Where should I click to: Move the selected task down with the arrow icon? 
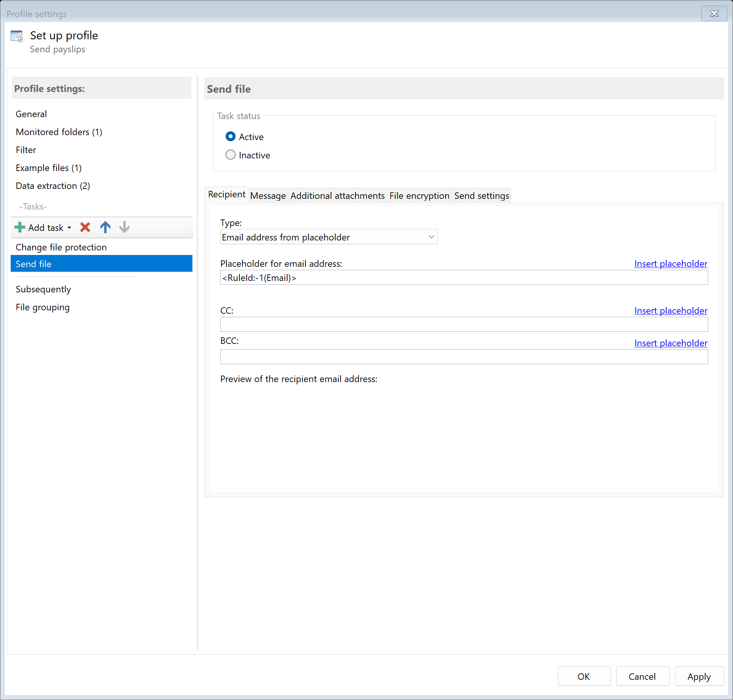[124, 227]
